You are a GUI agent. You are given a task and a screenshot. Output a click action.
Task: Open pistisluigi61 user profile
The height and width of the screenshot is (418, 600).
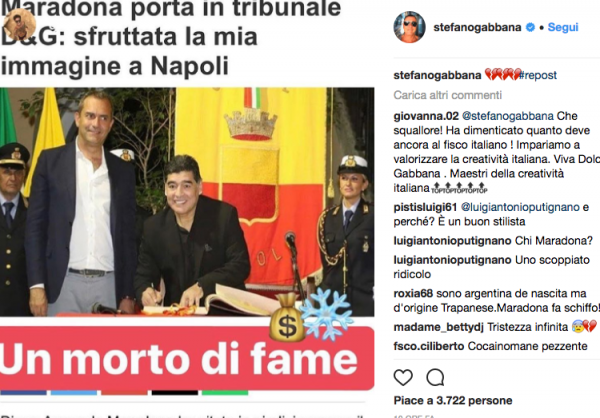click(x=425, y=207)
